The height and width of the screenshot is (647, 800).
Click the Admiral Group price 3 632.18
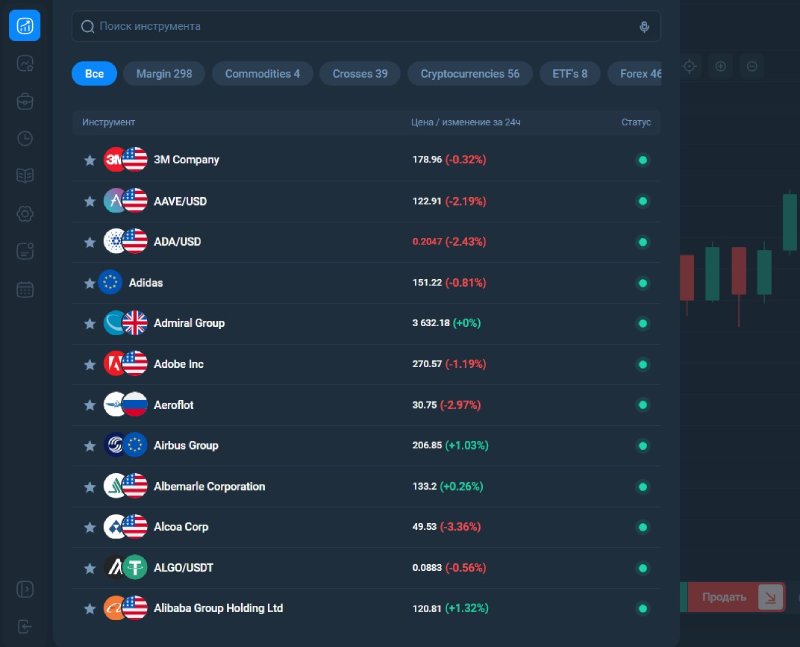pyautogui.click(x=431, y=323)
